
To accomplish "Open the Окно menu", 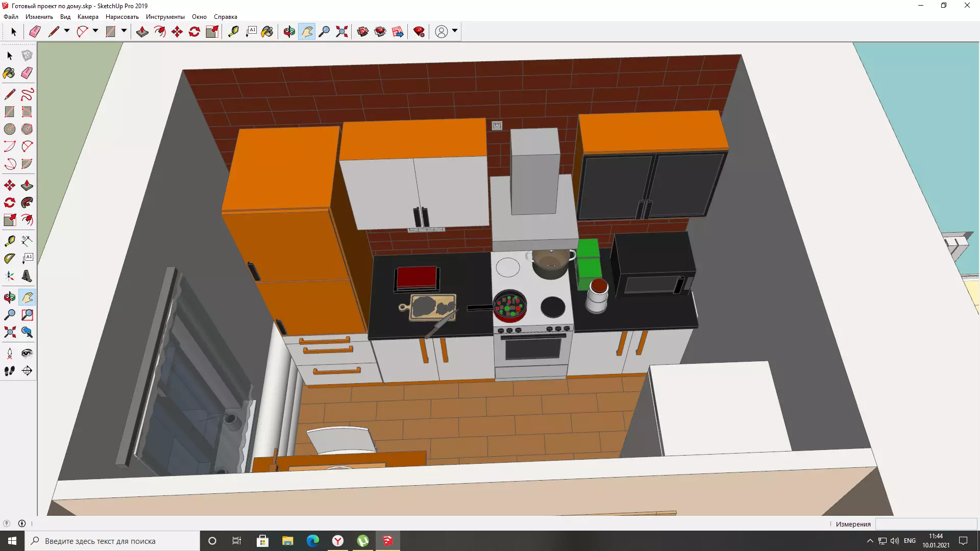I will (199, 17).
